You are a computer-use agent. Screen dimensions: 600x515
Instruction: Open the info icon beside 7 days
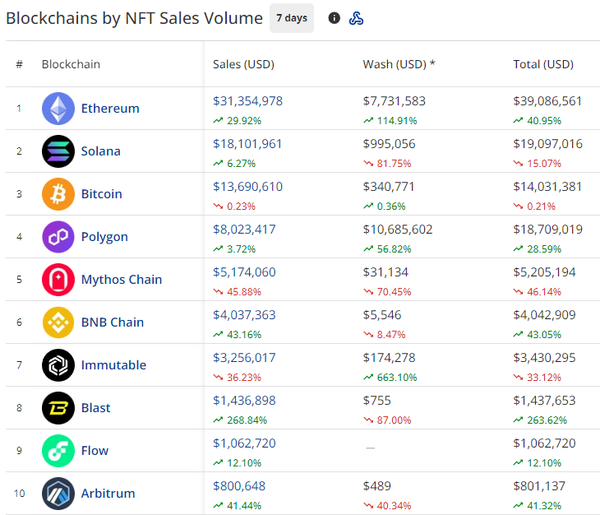[334, 18]
